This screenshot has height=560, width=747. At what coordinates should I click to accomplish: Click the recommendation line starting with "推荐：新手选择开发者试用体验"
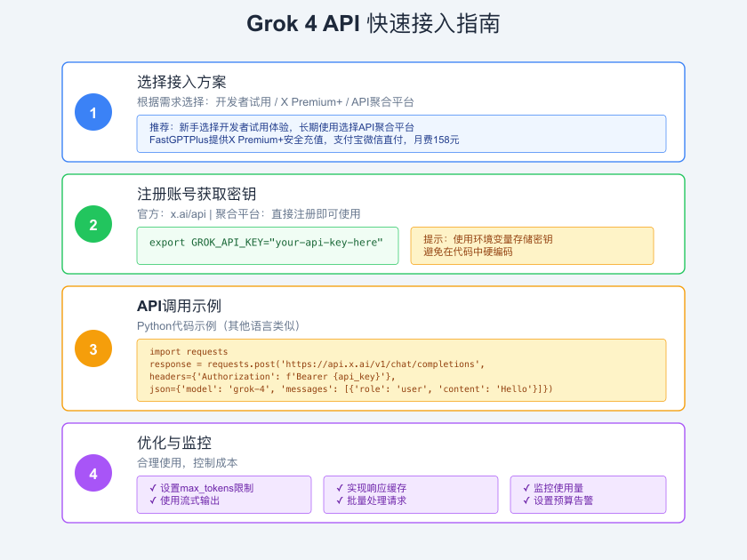pos(282,127)
